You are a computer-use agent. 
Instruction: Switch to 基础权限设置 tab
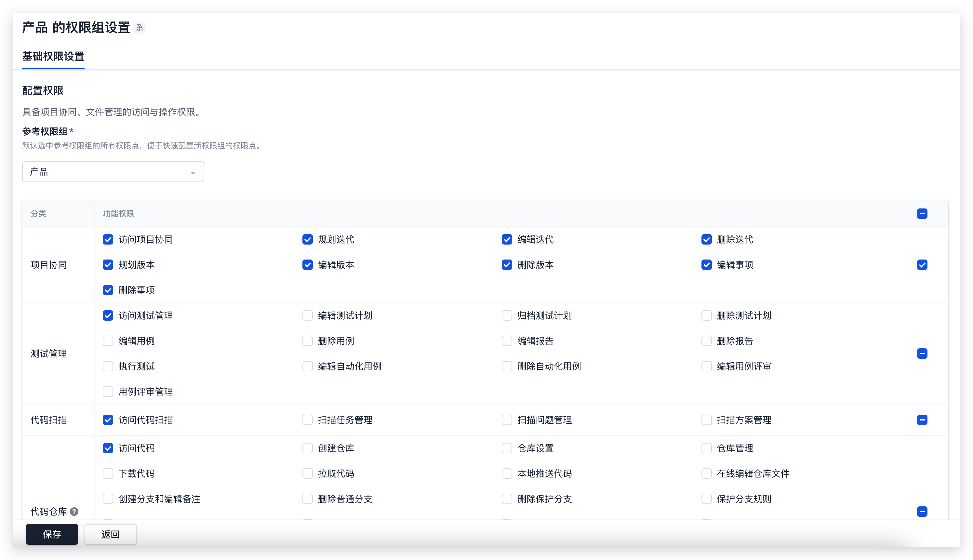53,57
